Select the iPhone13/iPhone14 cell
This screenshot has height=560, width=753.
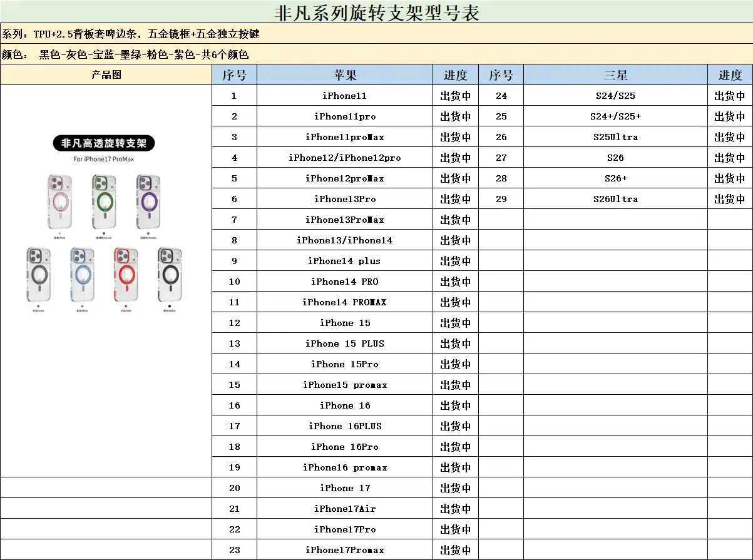tap(345, 240)
